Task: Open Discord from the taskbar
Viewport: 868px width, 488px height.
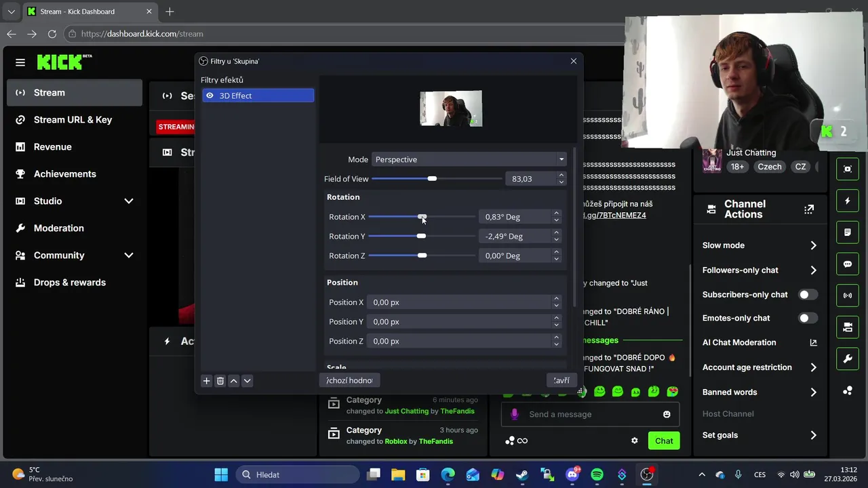Action: 572,474
